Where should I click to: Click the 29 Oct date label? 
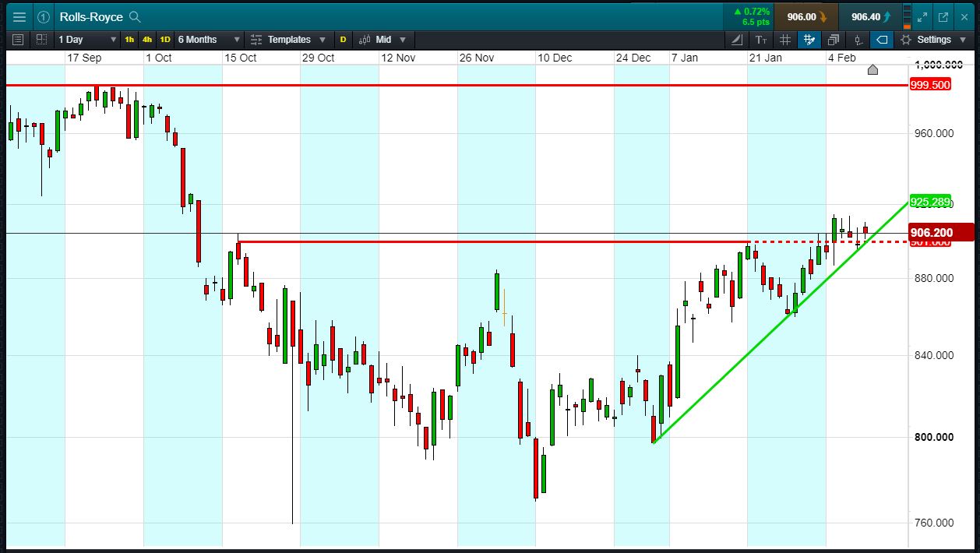(319, 58)
